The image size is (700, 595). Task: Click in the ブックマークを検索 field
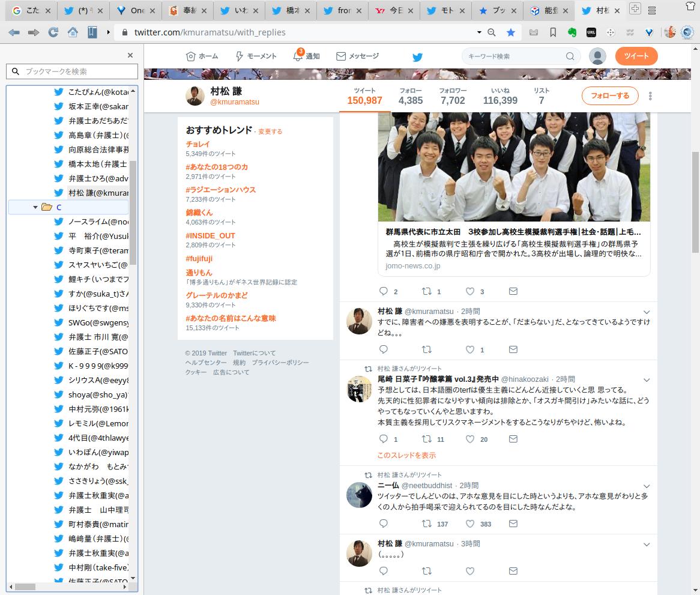(72, 71)
